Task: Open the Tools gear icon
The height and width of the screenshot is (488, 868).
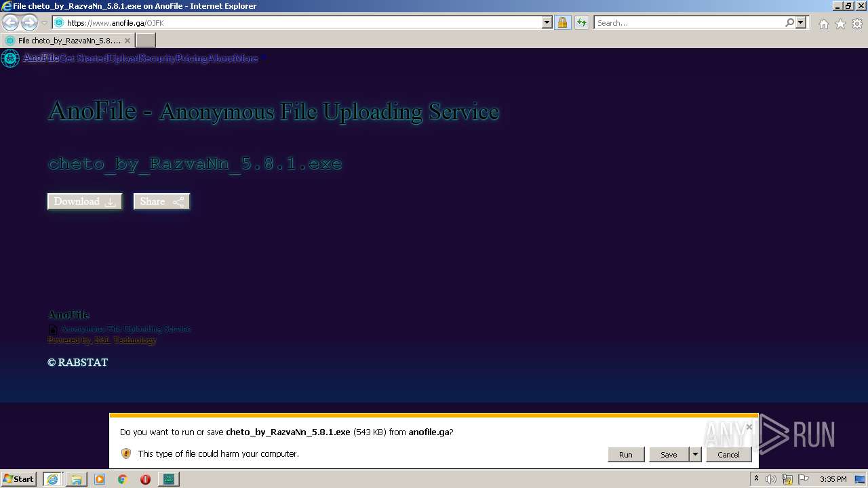Action: point(857,24)
